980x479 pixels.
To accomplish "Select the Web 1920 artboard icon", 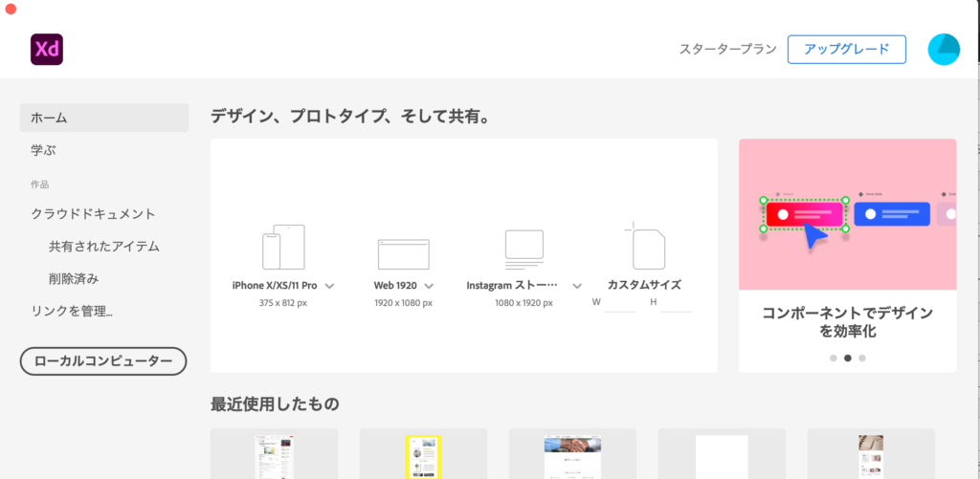I will (x=403, y=253).
